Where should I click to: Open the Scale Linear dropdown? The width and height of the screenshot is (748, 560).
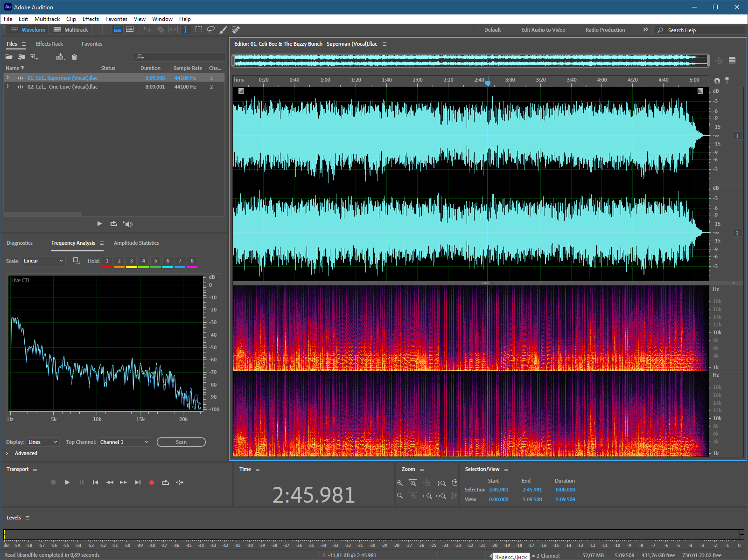coord(43,261)
